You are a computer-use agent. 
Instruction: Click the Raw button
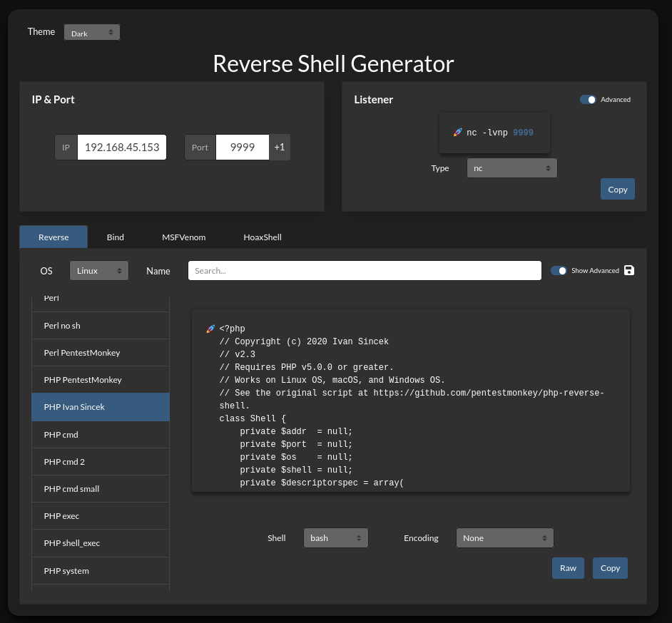[568, 568]
